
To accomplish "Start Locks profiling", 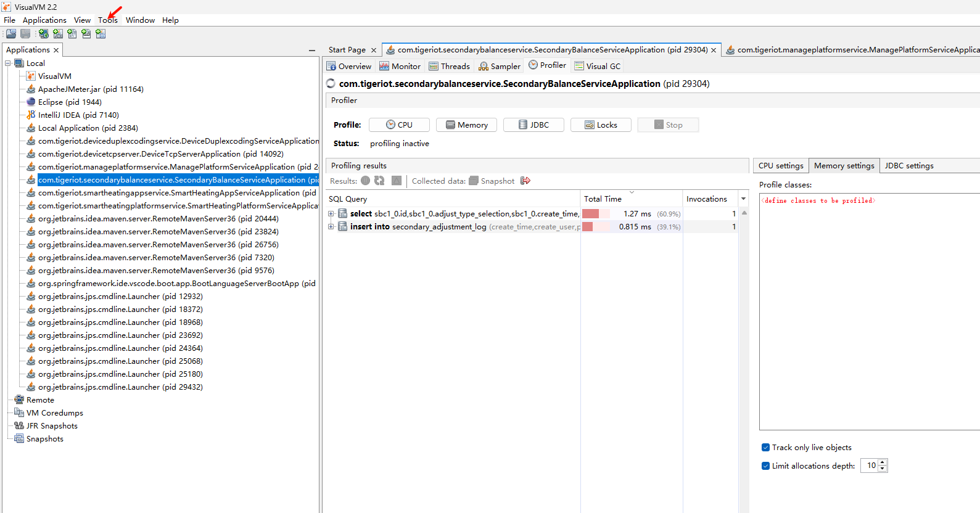I will (x=601, y=125).
